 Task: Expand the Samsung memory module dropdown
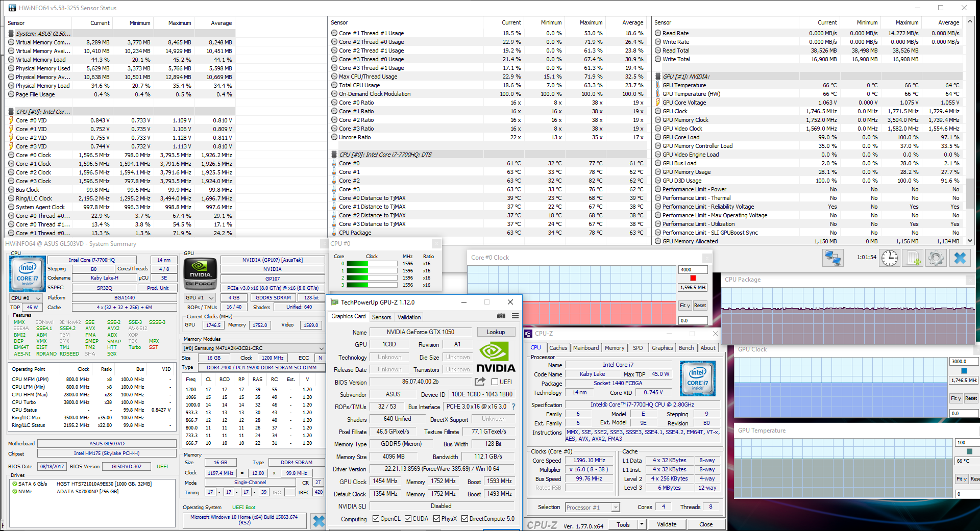click(x=254, y=348)
